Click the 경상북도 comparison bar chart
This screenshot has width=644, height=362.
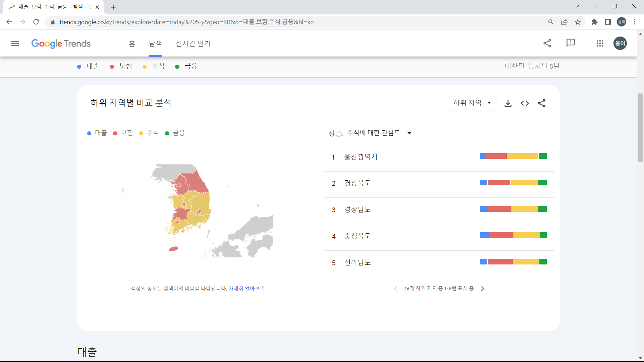tap(513, 183)
